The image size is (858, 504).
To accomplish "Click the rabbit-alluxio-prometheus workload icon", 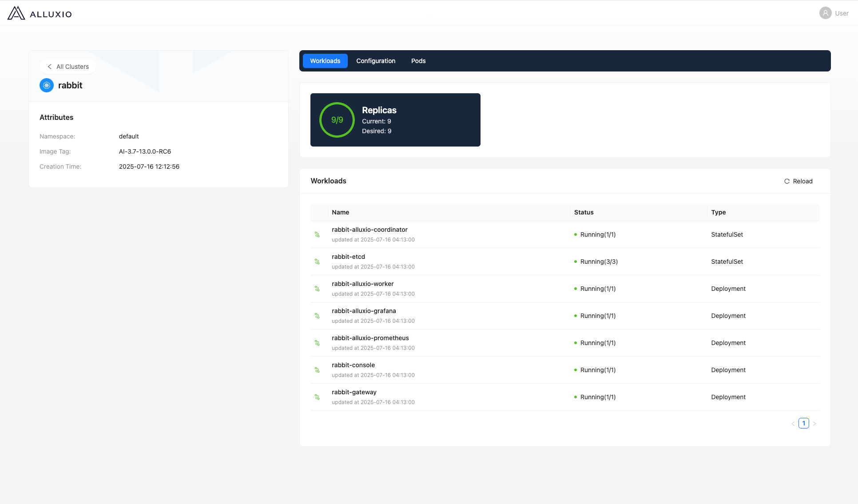I will click(x=317, y=343).
